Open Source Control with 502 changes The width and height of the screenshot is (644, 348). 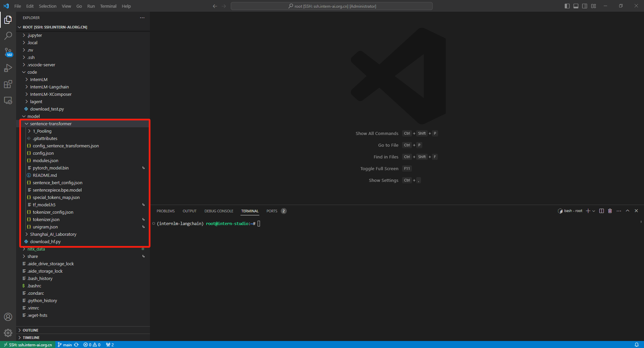pyautogui.click(x=8, y=52)
